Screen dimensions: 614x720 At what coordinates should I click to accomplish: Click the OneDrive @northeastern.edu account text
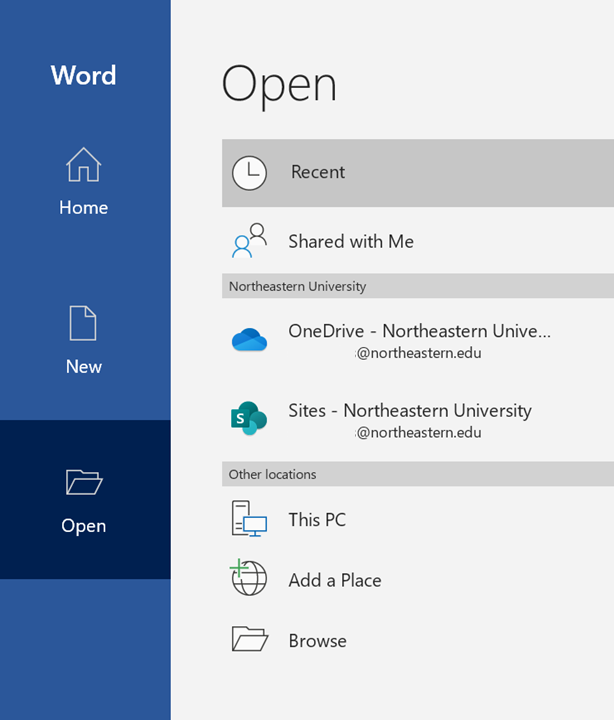[419, 353]
